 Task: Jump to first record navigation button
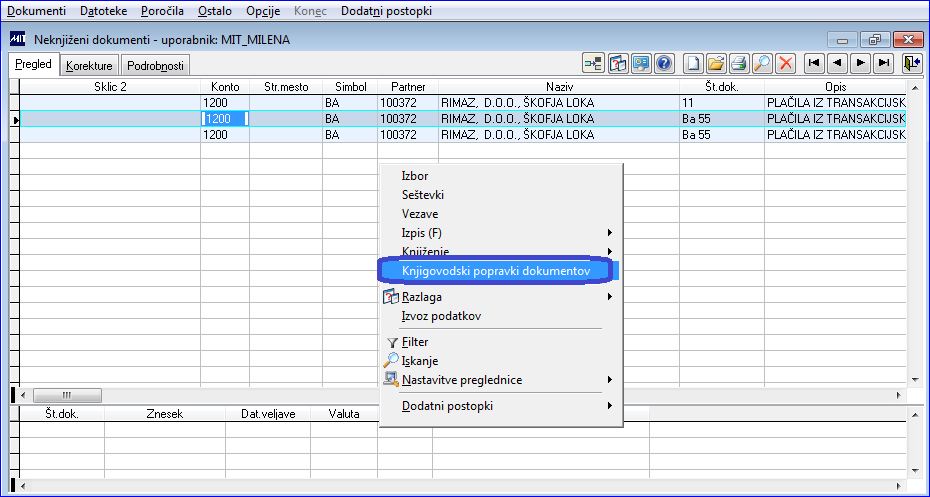814,63
